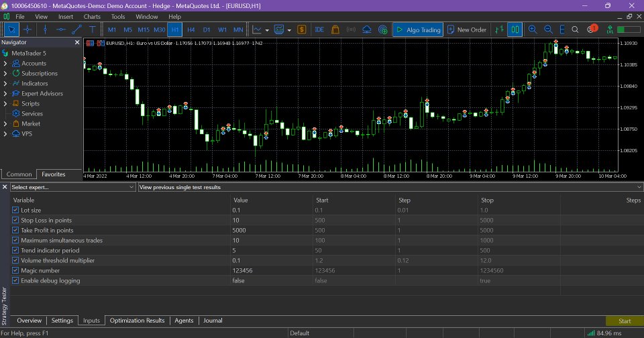644x338 pixels.
Task: Click the connection status 84.96 ms
Action: point(604,333)
